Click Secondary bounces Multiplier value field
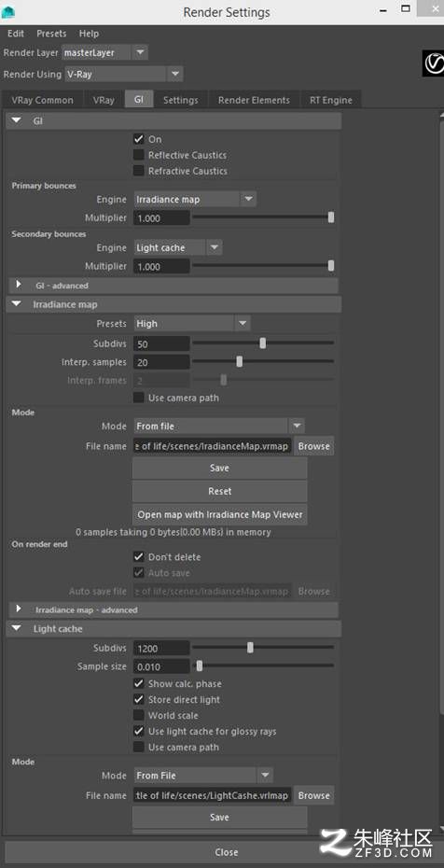Screen dimensions: 444x868 pyautogui.click(x=161, y=266)
